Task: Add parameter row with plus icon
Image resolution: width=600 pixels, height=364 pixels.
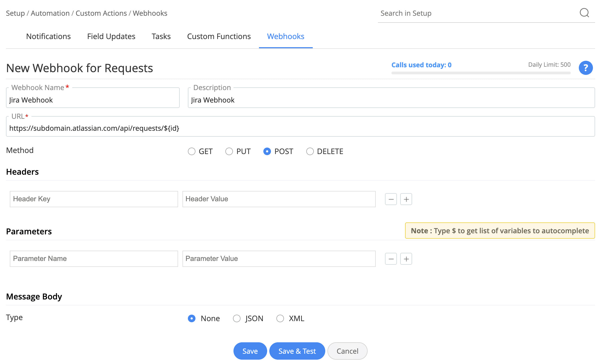Action: 406,259
